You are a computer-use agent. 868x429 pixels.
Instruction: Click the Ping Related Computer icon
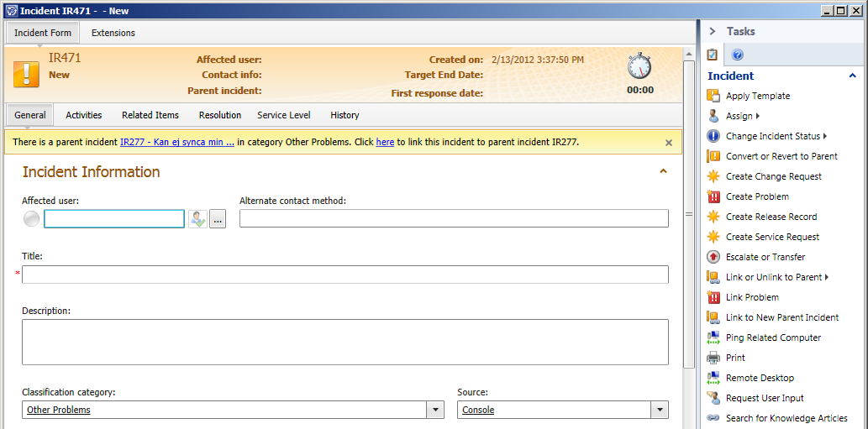(713, 337)
